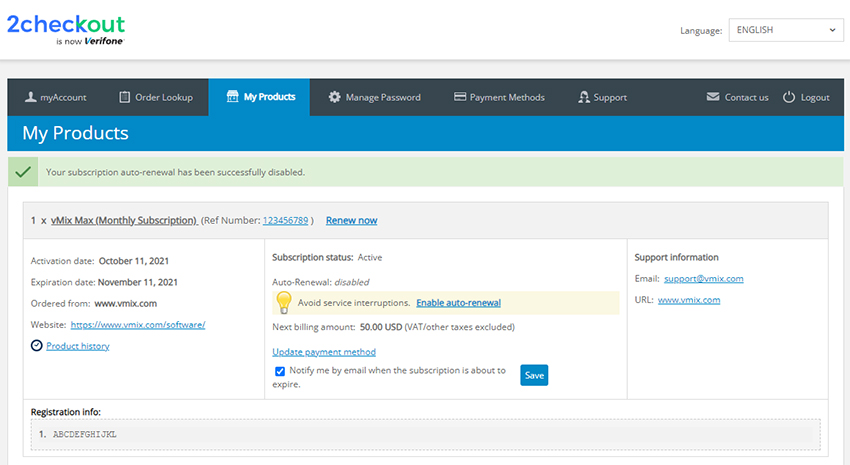This screenshot has height=465, width=850.
Task: Click the Support information heading
Action: [x=677, y=257]
